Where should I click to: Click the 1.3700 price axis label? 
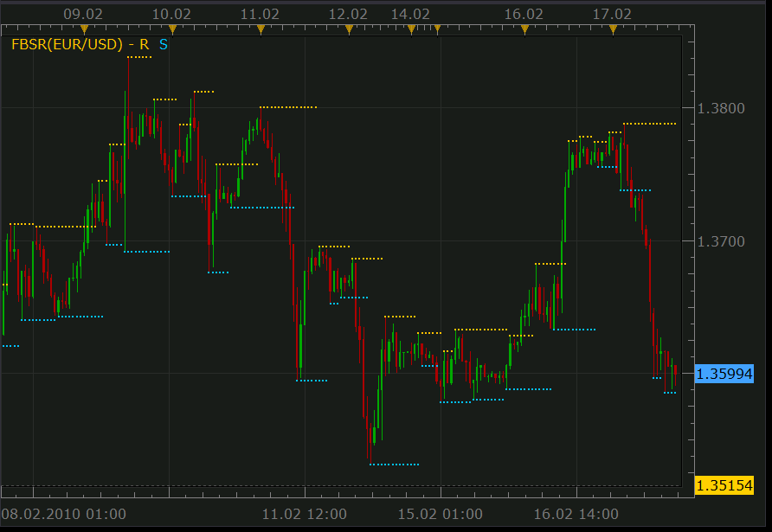721,241
